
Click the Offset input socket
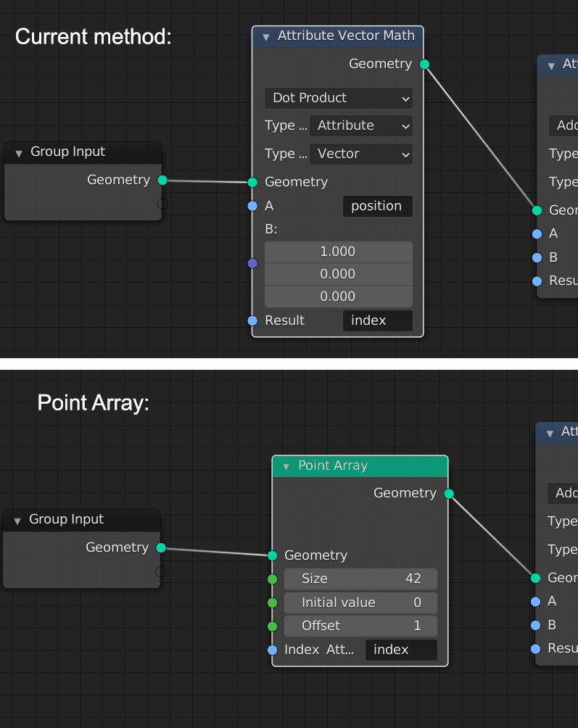point(273,626)
